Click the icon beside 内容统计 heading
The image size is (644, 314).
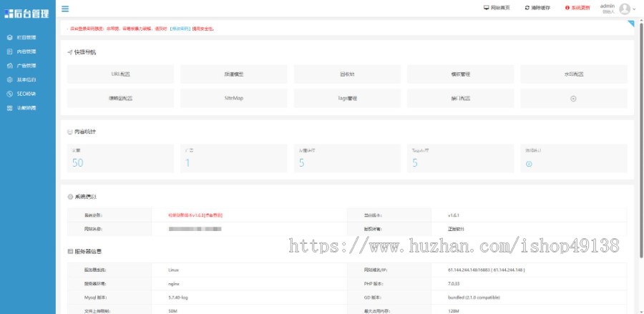click(70, 132)
